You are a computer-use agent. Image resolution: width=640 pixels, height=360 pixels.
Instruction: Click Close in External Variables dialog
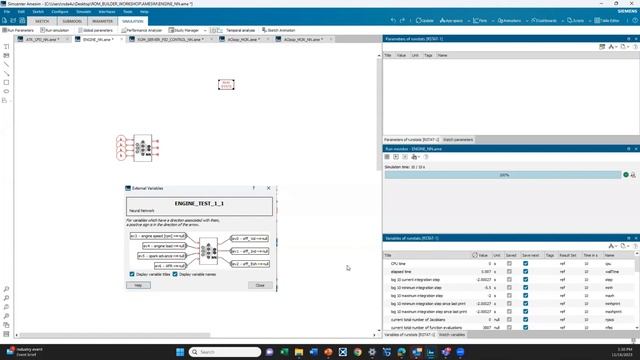(x=260, y=285)
